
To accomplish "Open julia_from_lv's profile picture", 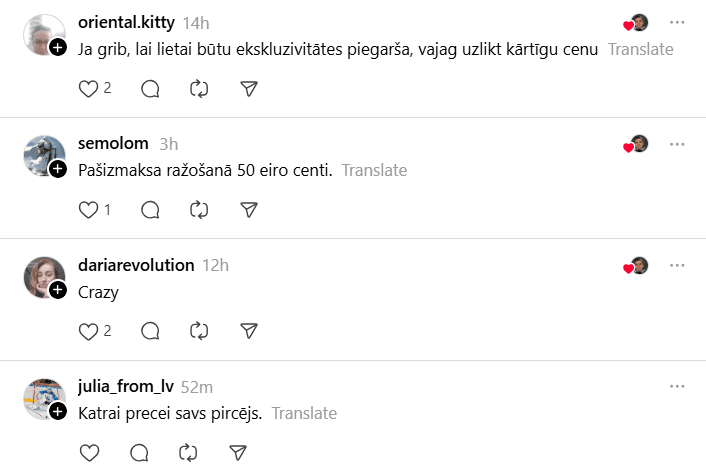I will pyautogui.click(x=44, y=398).
